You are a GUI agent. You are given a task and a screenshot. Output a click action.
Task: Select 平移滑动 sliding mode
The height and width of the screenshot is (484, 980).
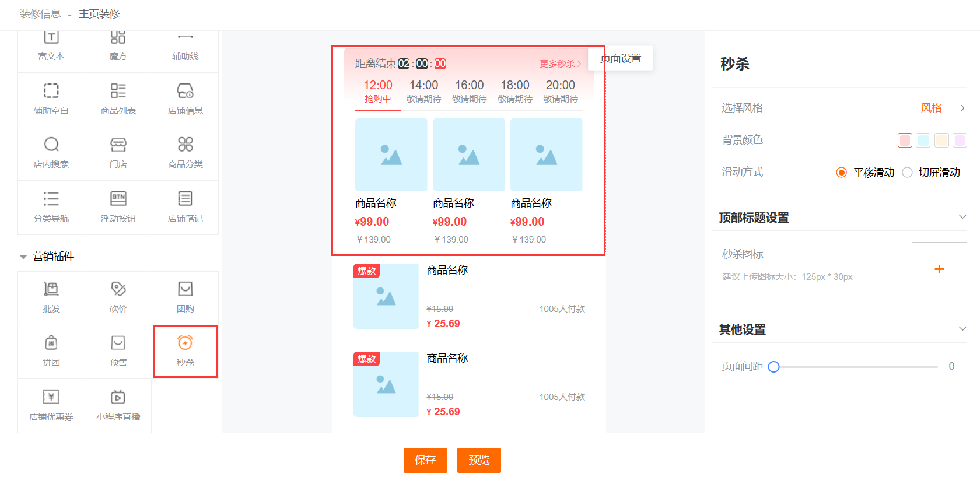point(842,173)
